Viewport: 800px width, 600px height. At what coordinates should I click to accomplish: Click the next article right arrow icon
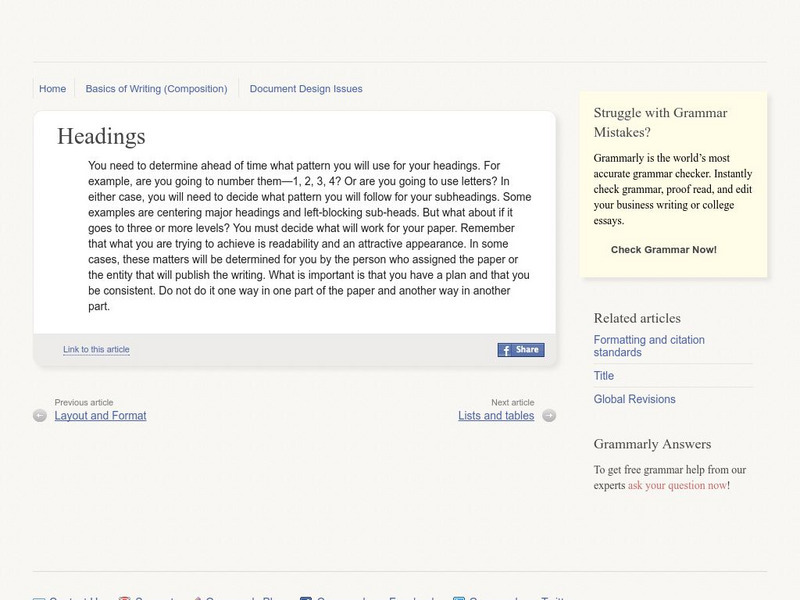tap(549, 415)
